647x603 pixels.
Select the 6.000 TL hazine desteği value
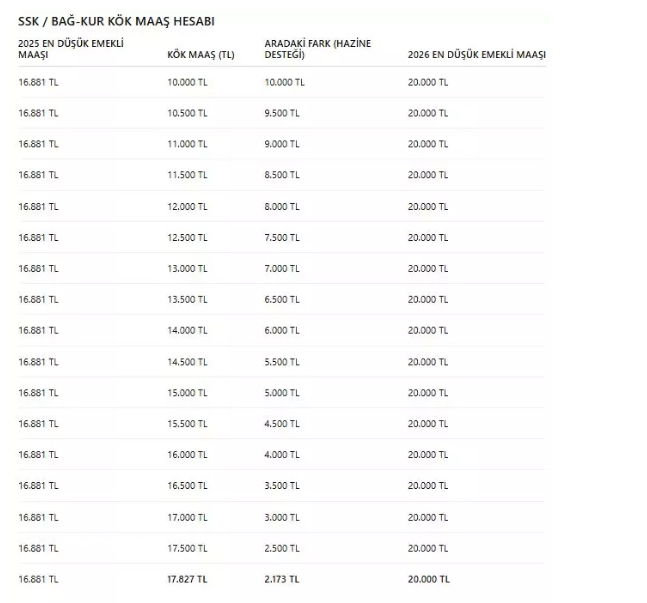pyautogui.click(x=282, y=331)
